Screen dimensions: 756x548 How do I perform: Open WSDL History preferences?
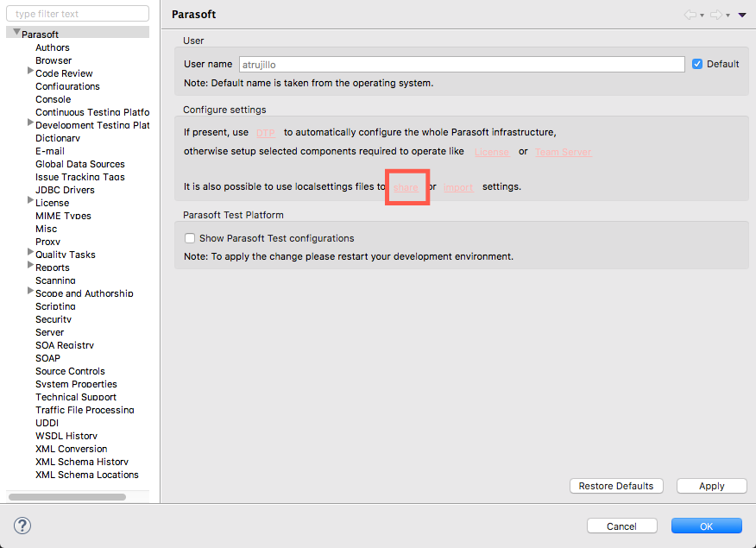click(66, 436)
